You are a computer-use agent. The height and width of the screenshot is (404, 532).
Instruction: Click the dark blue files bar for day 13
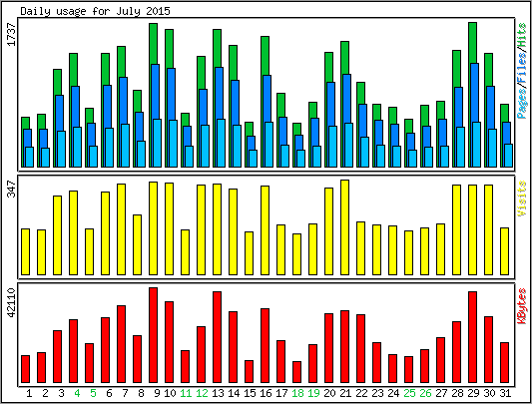pyautogui.click(x=220, y=93)
